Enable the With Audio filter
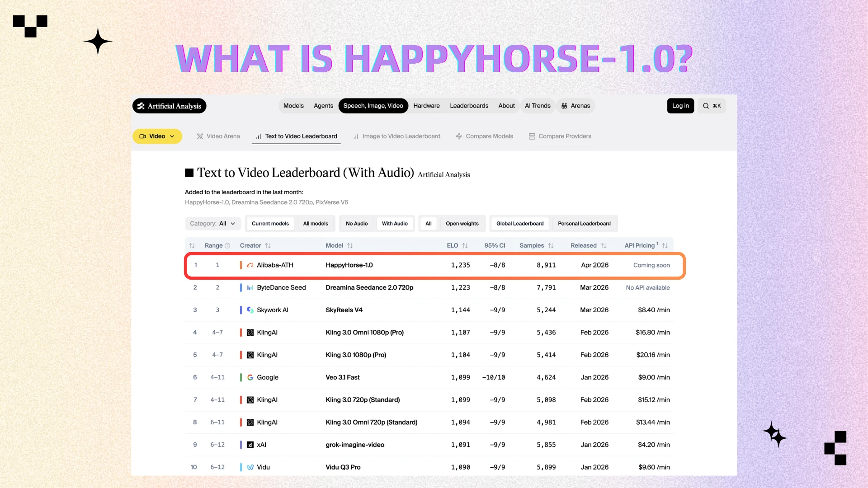Screen dimensions: 868x488 (395, 223)
